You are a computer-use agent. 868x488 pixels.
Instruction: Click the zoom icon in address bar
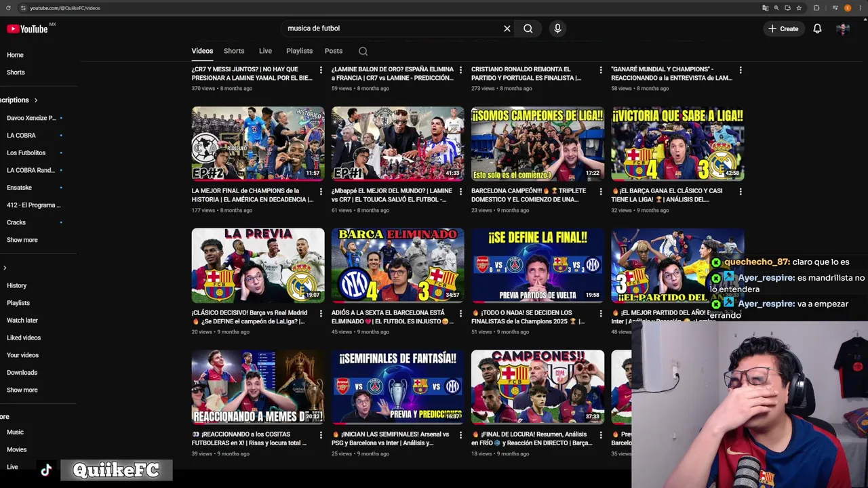point(776,8)
